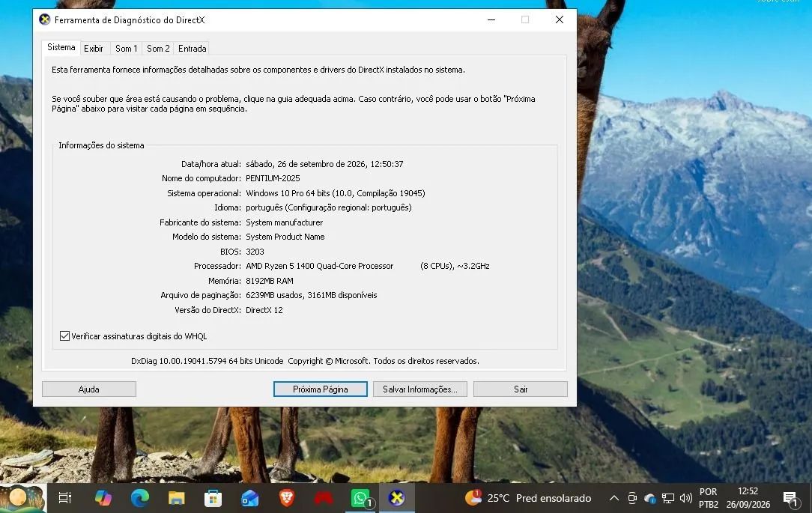Click the Windows 10 Pro 64 bits text

336,193
